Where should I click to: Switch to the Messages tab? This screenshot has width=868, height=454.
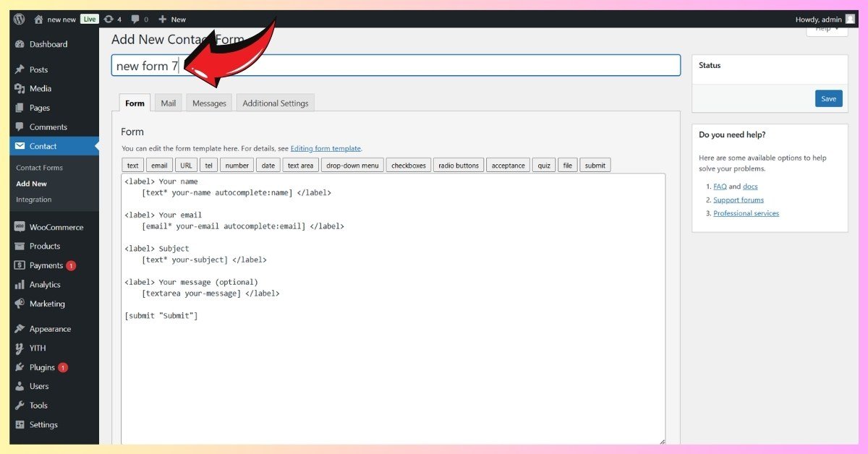click(x=209, y=103)
